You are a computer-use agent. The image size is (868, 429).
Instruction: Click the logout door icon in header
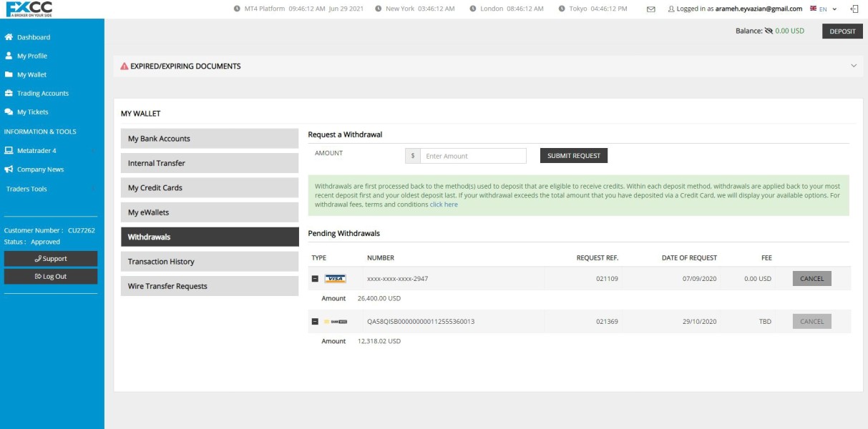(854, 9)
